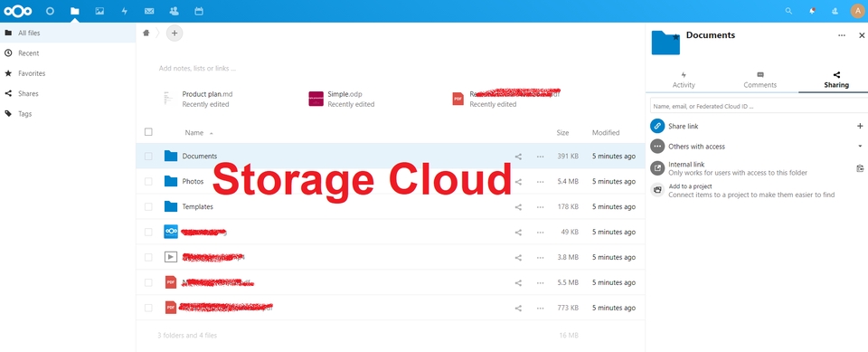Image resolution: width=868 pixels, height=352 pixels.
Task: Switch to the Comments tab
Action: coord(760,80)
